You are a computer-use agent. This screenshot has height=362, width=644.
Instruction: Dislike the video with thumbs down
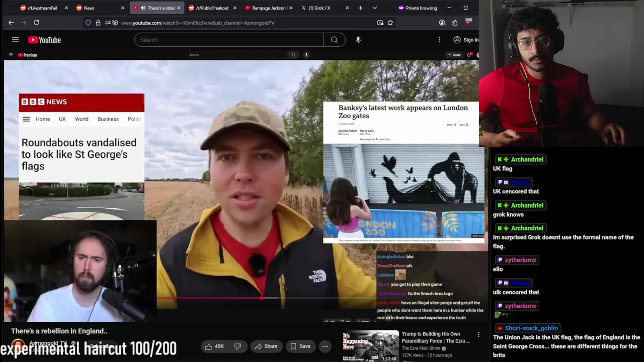[x=237, y=346]
